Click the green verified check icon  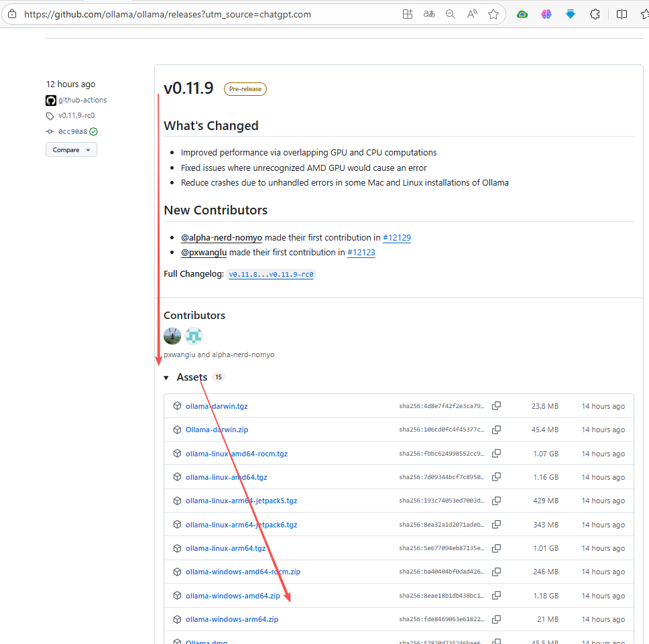(94, 131)
